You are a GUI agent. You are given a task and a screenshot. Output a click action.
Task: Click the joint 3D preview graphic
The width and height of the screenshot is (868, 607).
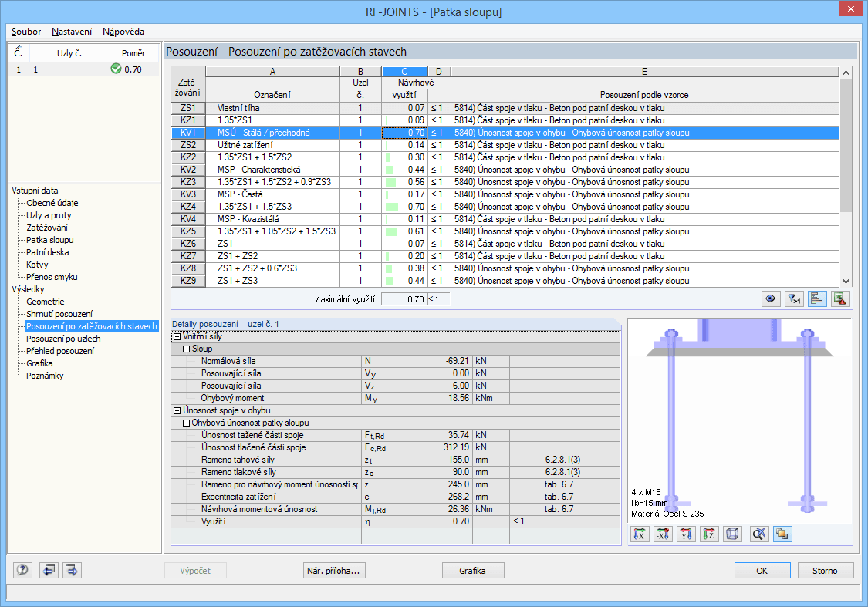(740, 420)
